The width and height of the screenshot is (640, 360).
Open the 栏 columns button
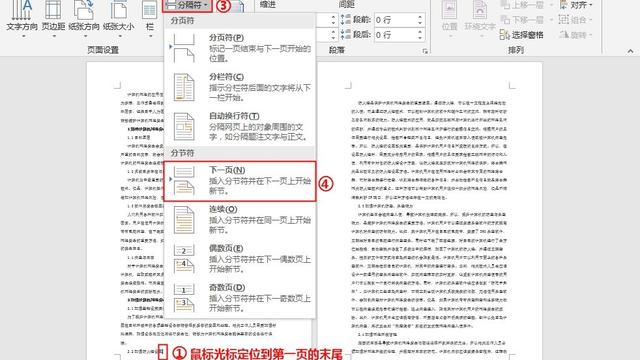coord(150,18)
